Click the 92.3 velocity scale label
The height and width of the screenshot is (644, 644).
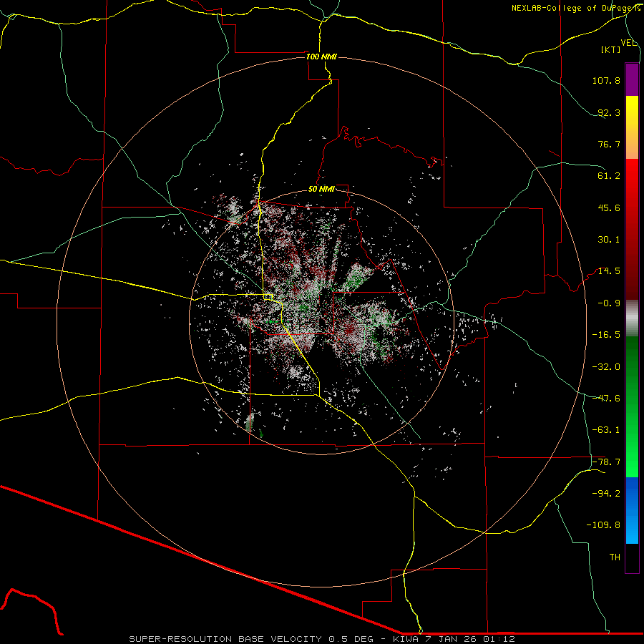coord(609,112)
